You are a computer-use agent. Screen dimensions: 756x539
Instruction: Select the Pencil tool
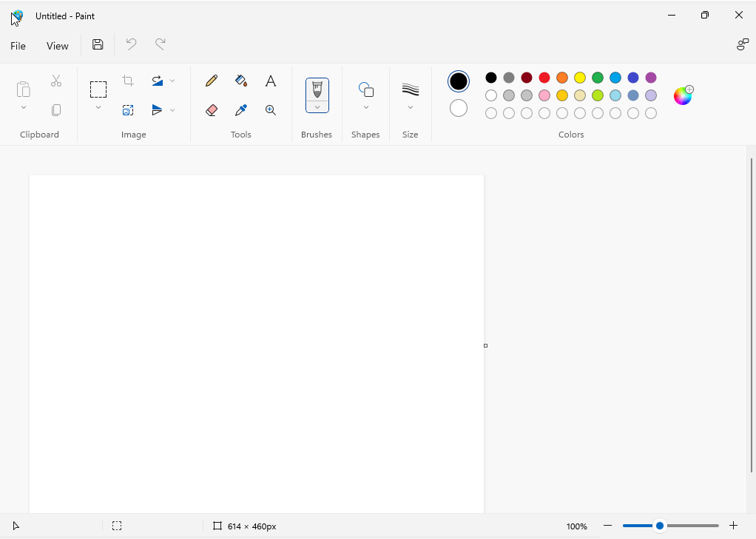tap(211, 81)
